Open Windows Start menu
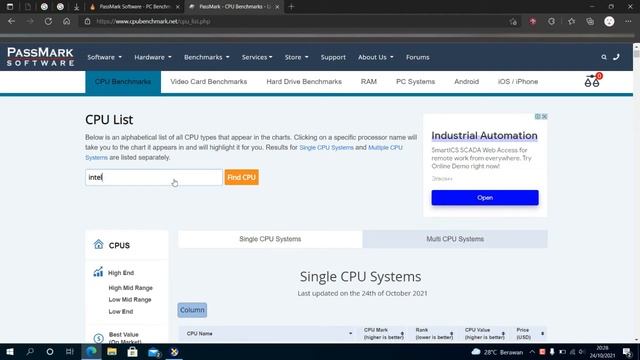The image size is (640, 360). click(10, 352)
